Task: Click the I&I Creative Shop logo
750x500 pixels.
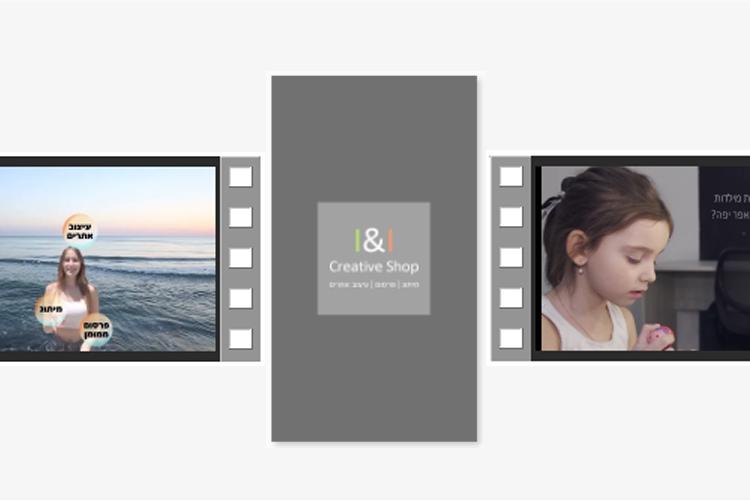Action: tap(374, 258)
